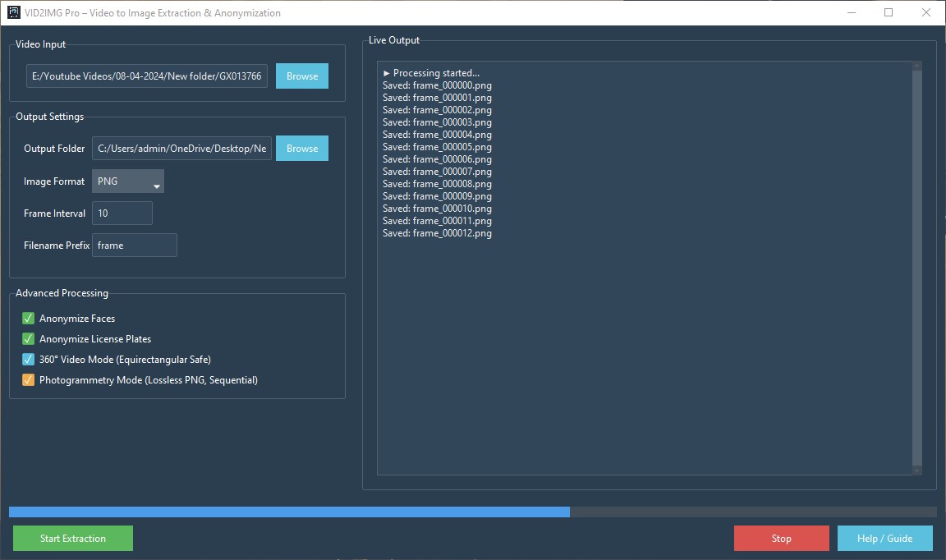This screenshot has height=560, width=946.
Task: Select the Filename Prefix text box
Action: (x=134, y=245)
